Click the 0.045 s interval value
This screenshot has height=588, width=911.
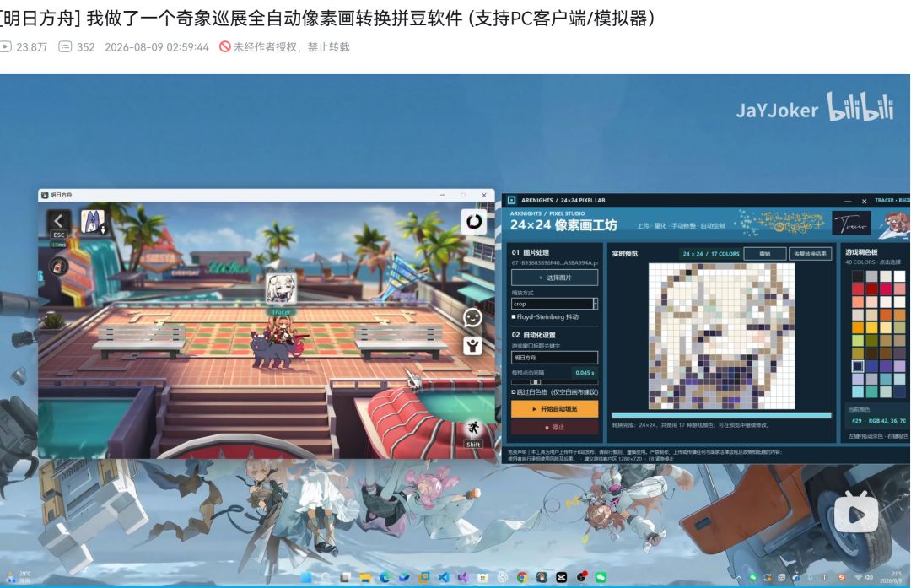coord(585,372)
